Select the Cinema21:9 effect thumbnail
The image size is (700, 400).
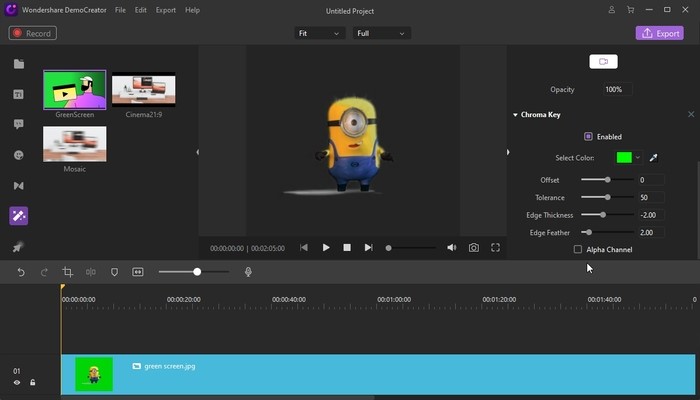tap(144, 89)
